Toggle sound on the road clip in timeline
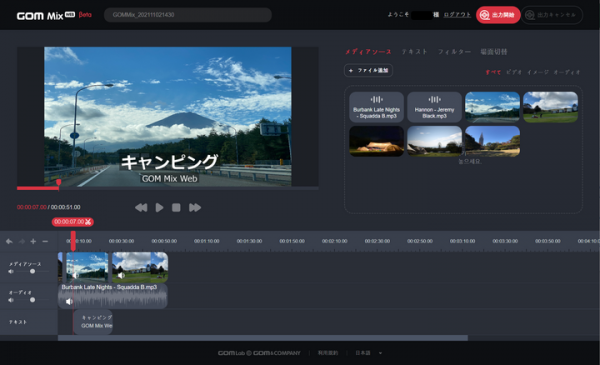600x365 pixels. click(x=76, y=275)
